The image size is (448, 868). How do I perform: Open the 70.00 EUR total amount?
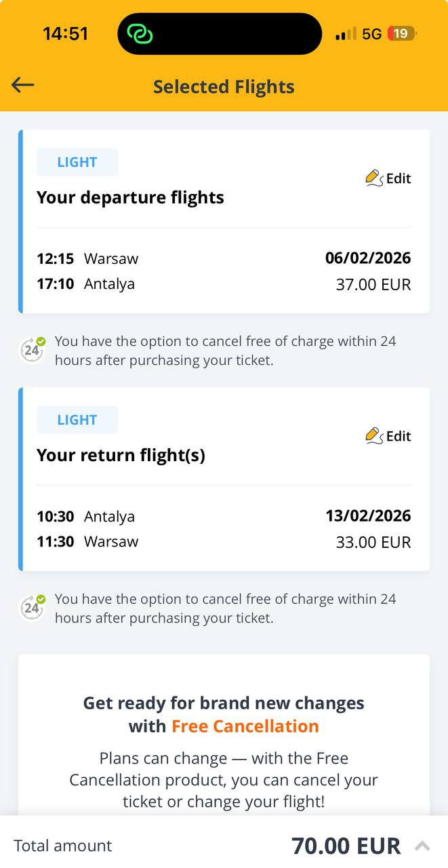pyautogui.click(x=346, y=846)
